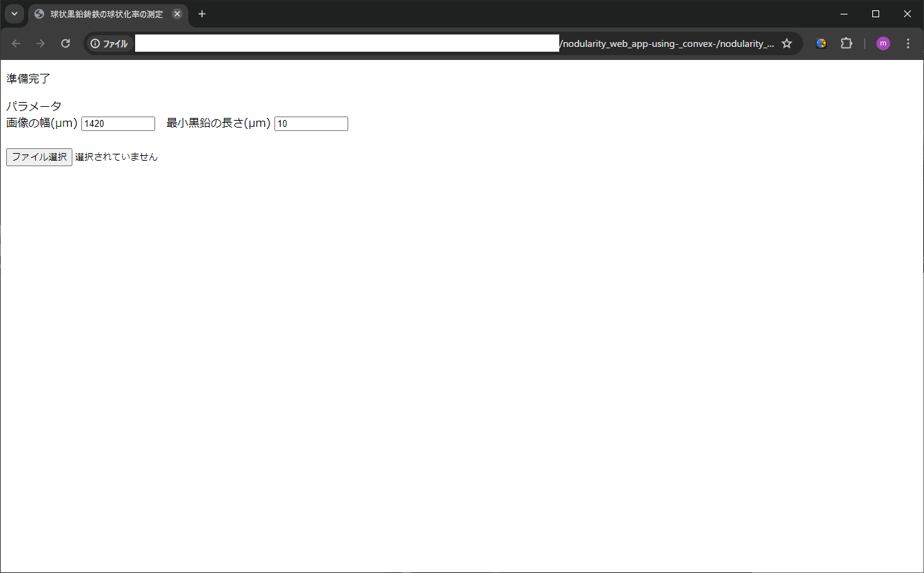Click the browser back arrow
Screen dimensions: 924x573
coord(17,43)
